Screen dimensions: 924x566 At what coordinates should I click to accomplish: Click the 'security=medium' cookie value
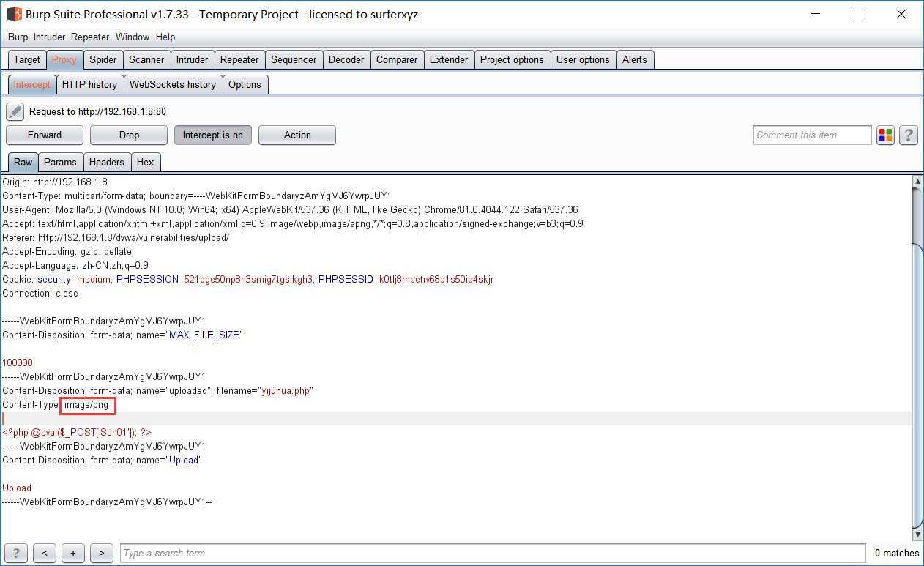pos(75,279)
